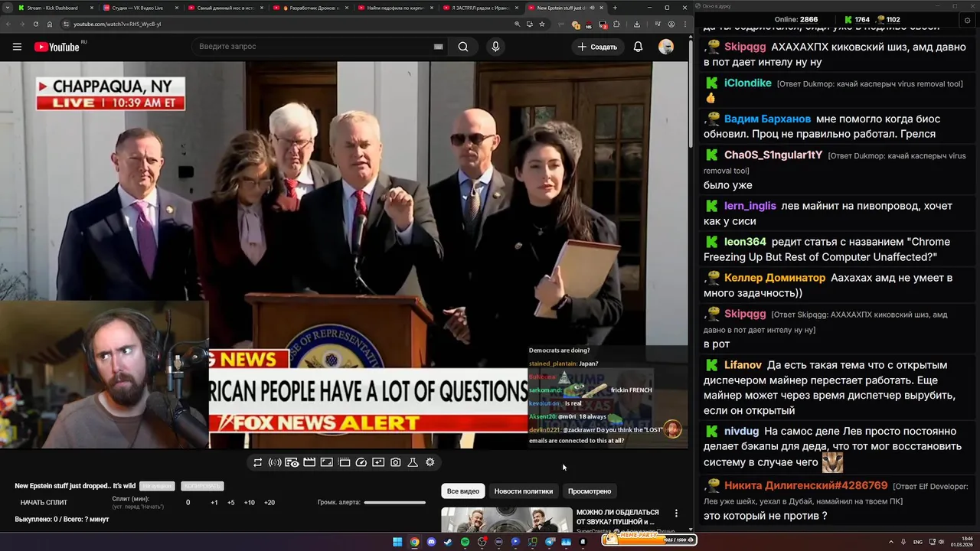Click the ENG language indicator in tray

[x=917, y=542]
